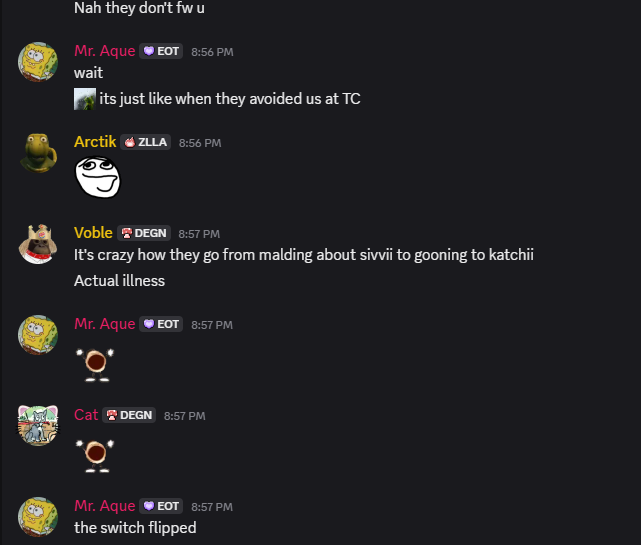Click the 8:56 PM timestamp on Arctik's message
The image size is (641, 545).
pos(200,143)
